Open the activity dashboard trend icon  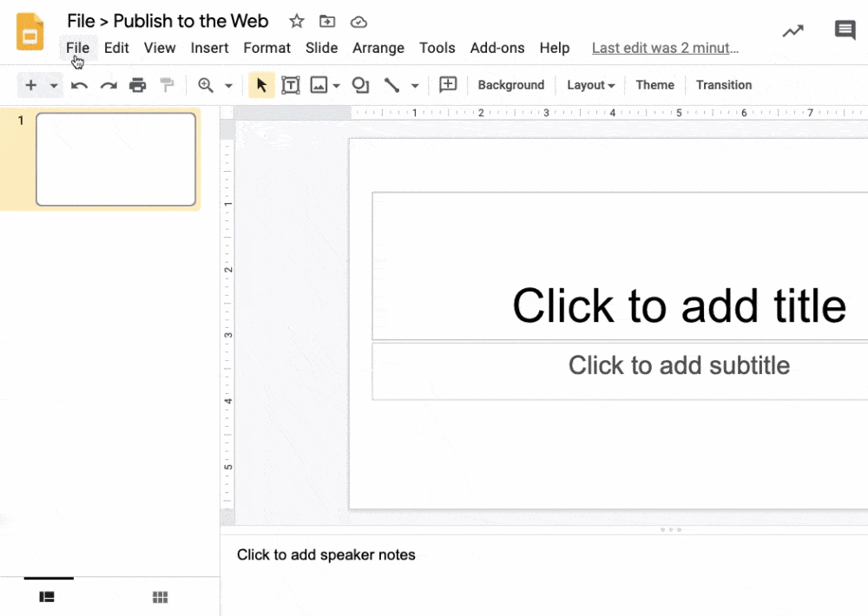coord(792,31)
